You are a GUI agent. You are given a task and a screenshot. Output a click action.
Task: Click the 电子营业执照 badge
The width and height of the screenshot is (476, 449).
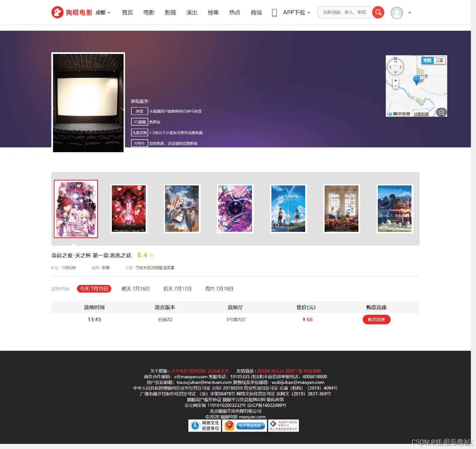(x=244, y=425)
